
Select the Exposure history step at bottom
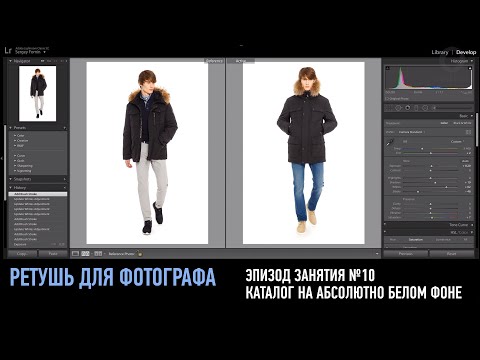38,244
